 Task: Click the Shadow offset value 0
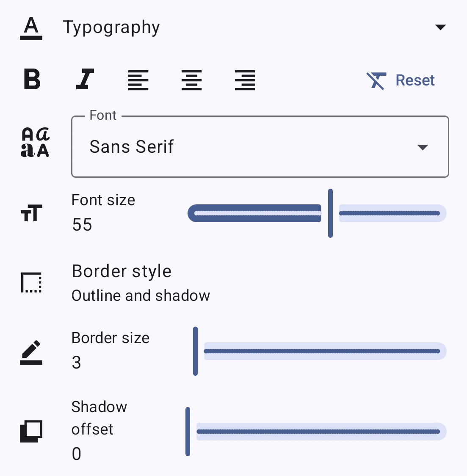tap(76, 454)
